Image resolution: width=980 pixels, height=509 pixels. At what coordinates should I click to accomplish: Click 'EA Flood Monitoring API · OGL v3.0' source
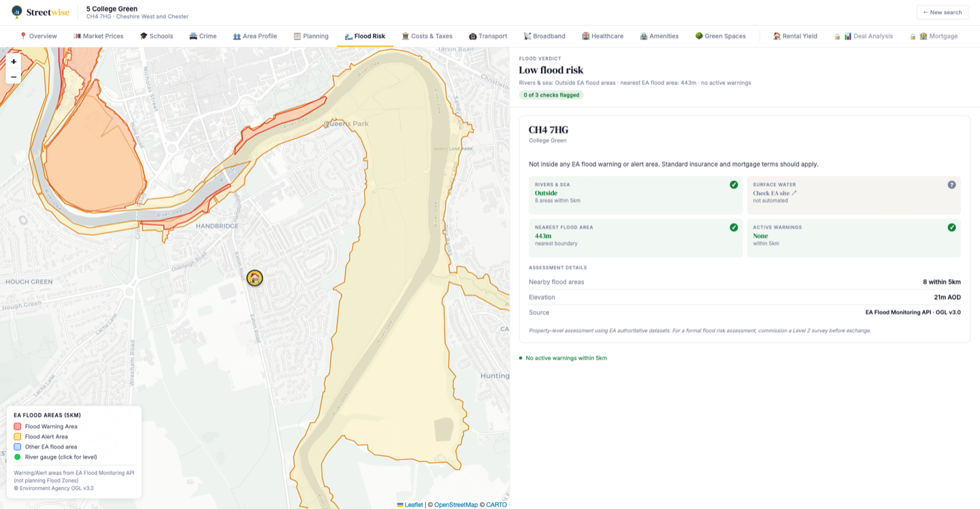913,312
